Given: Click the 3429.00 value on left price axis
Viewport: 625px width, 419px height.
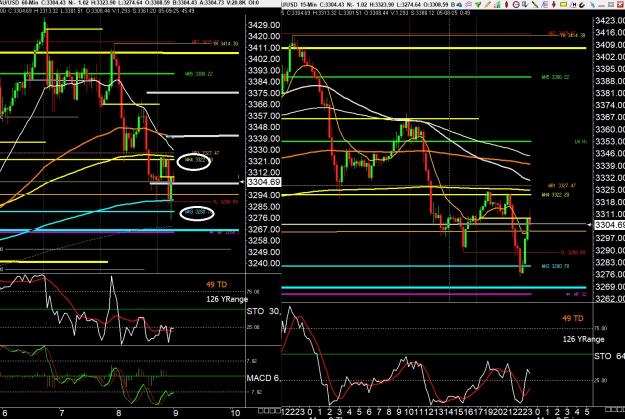Looking at the screenshot, I should pyautogui.click(x=264, y=25).
